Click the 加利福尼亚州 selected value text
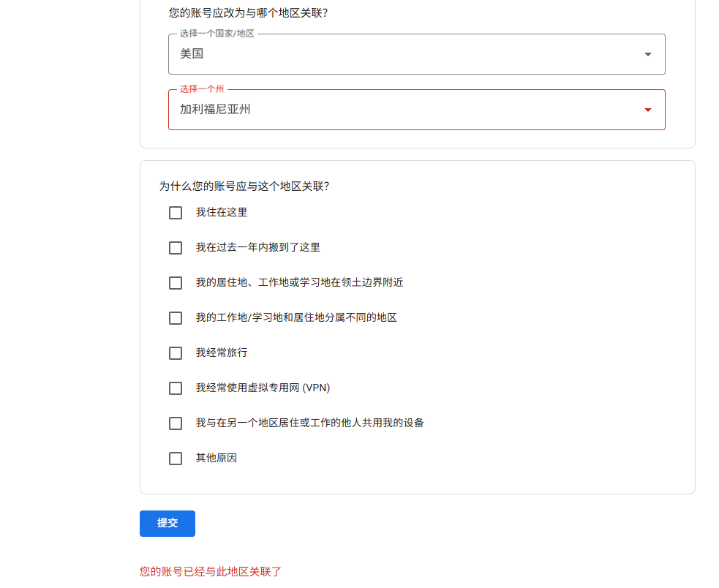This screenshot has height=588, width=719. (x=215, y=109)
